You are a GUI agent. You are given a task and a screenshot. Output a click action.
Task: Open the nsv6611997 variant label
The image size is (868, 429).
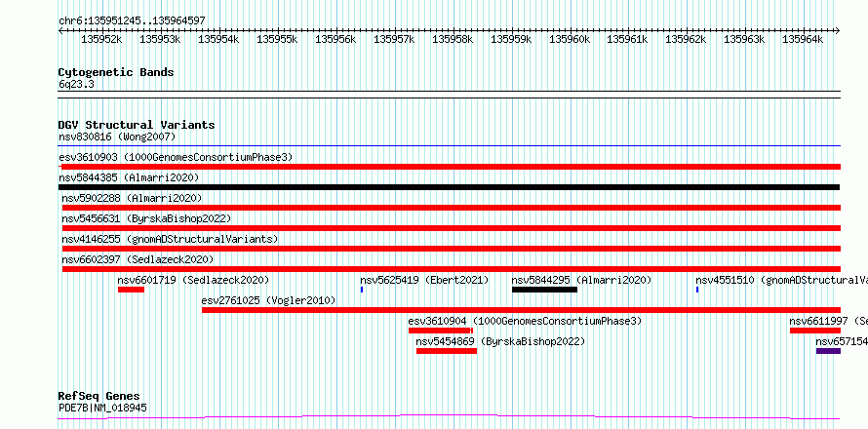[x=829, y=321]
